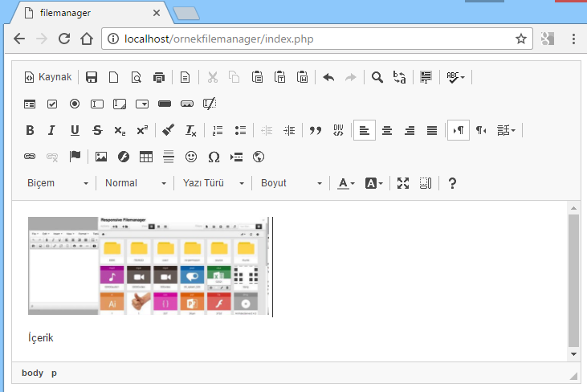The image size is (587, 392).
Task: Select the filemanager browser tab
Action: (88, 13)
